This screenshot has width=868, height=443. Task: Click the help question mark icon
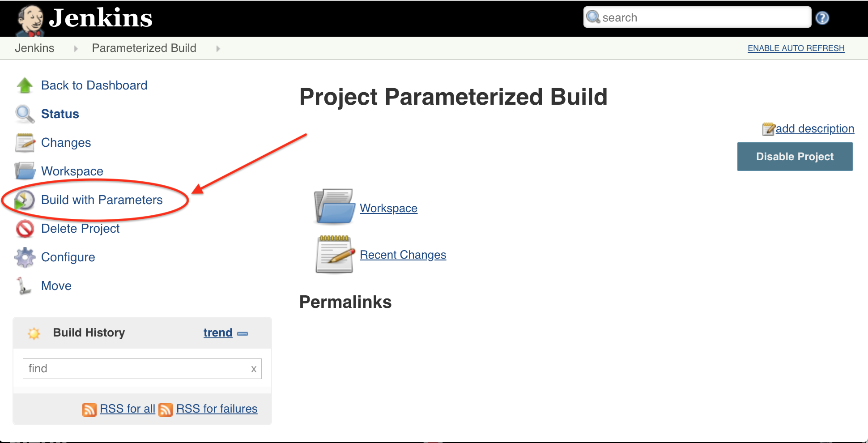coord(822,18)
